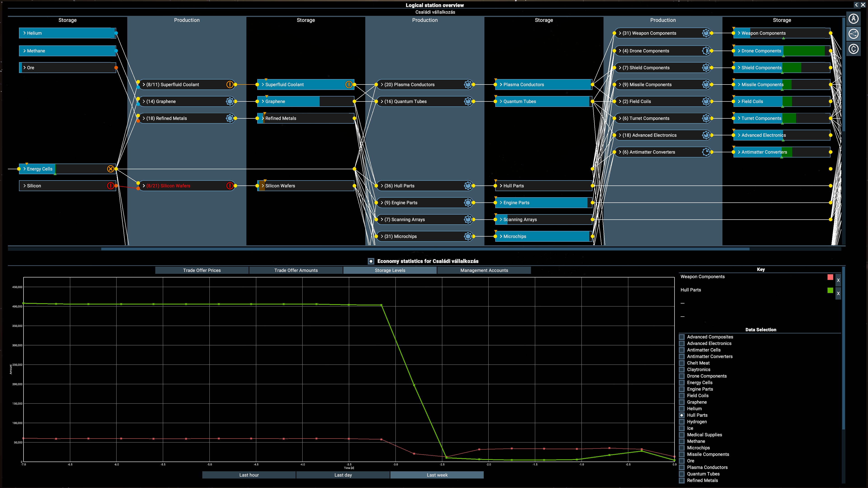Click the orange X icon on Energy Cells
This screenshot has width=868, height=488.
click(x=111, y=169)
